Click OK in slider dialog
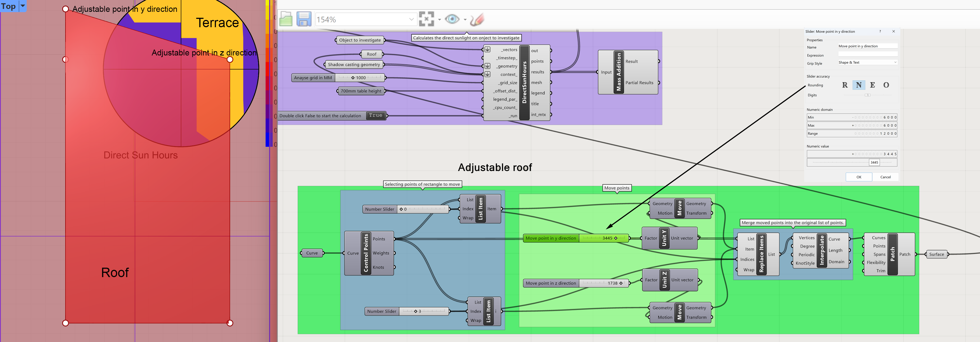The height and width of the screenshot is (342, 980). 858,177
